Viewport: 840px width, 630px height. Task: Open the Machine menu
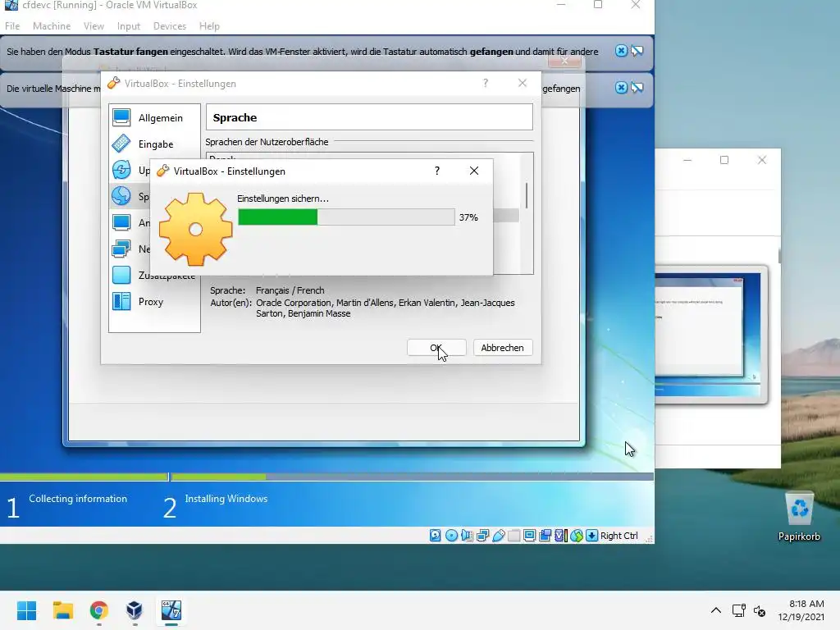pos(52,25)
